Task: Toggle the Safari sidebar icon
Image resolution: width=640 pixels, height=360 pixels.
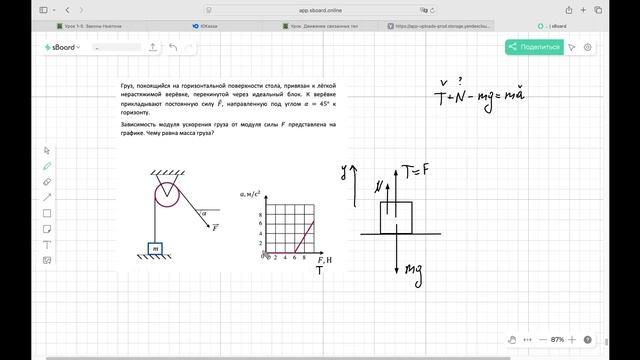Action: pos(43,10)
